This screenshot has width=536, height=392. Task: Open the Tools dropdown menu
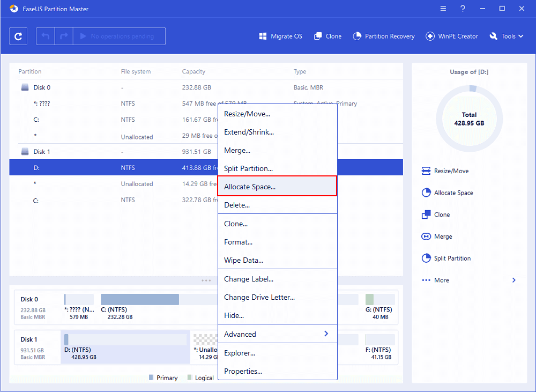coord(507,36)
